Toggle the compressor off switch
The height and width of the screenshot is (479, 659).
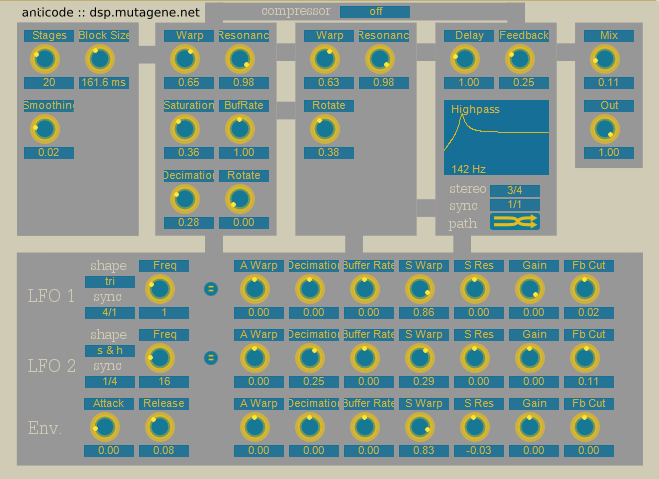tap(375, 12)
